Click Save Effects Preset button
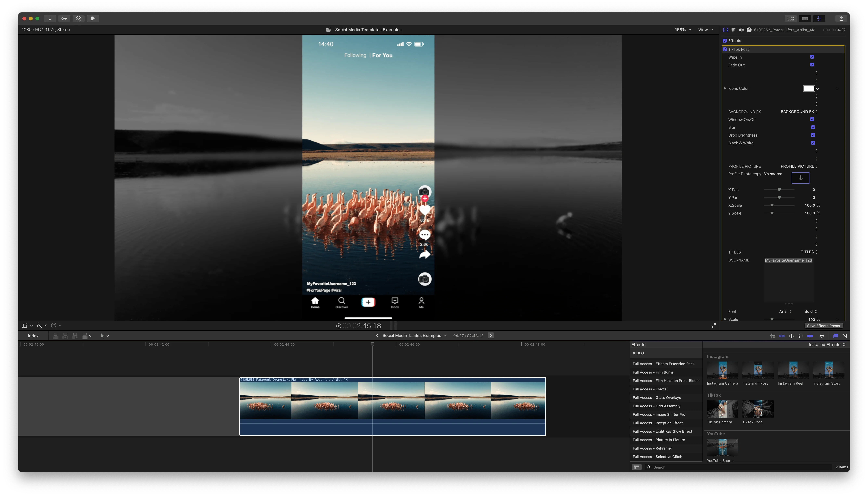 [823, 326]
